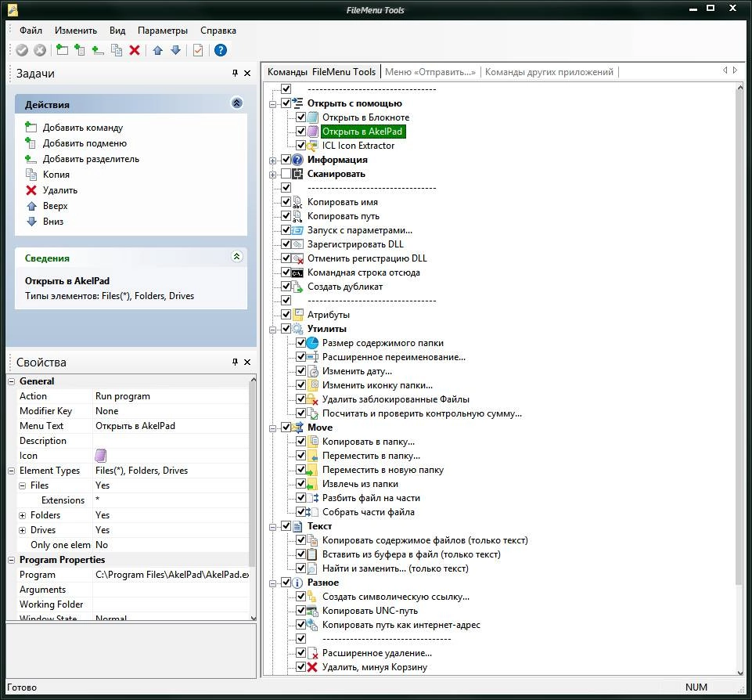Uncheck Копировать UNC-путь checkbox
Viewport: 752px width, 700px height.
pos(300,611)
